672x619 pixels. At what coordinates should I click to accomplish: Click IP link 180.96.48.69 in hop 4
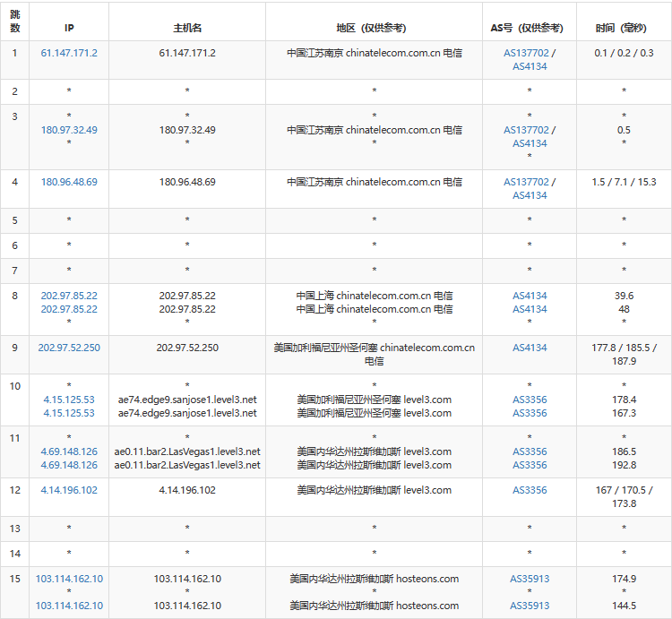pyautogui.click(x=69, y=182)
